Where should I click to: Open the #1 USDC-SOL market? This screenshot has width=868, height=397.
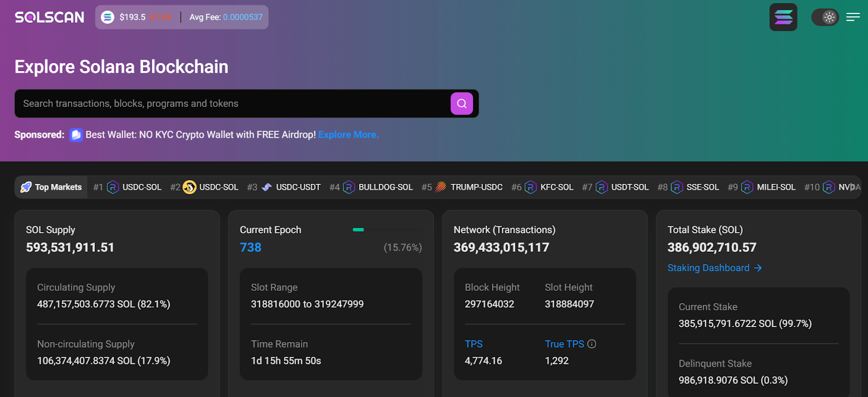(142, 187)
